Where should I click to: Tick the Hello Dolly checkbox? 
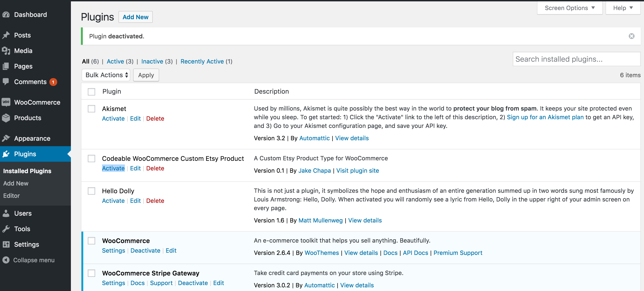(91, 191)
